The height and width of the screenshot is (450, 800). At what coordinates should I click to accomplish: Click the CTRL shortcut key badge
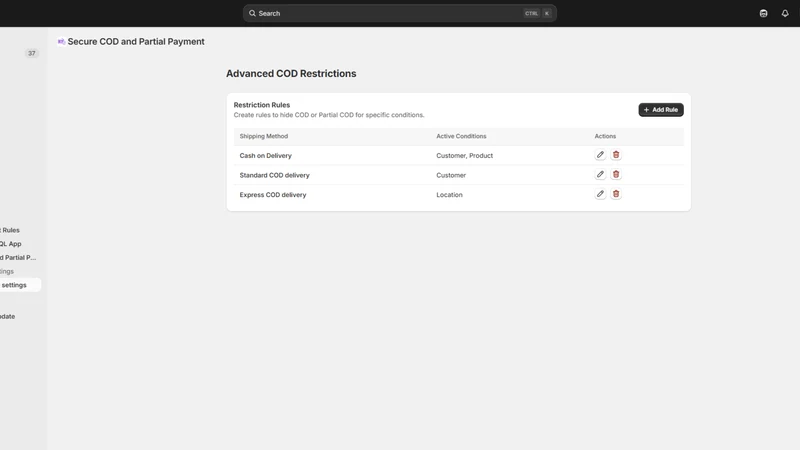[x=531, y=13]
